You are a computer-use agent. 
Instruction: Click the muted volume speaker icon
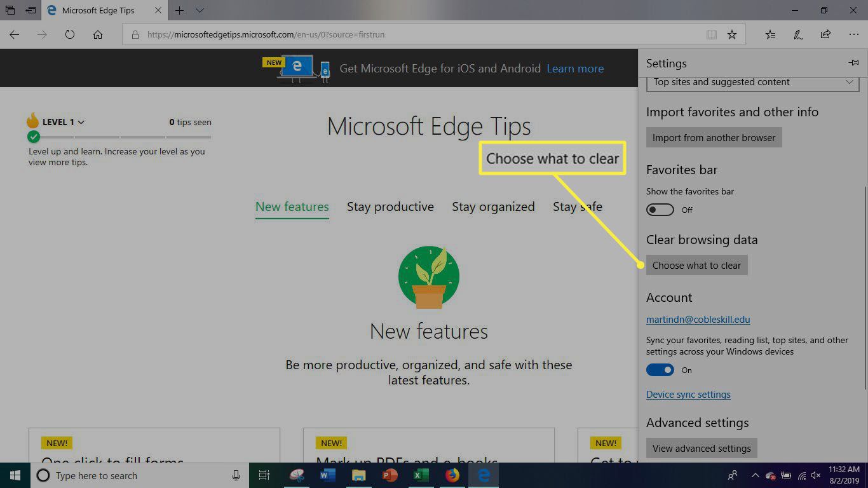tap(817, 475)
